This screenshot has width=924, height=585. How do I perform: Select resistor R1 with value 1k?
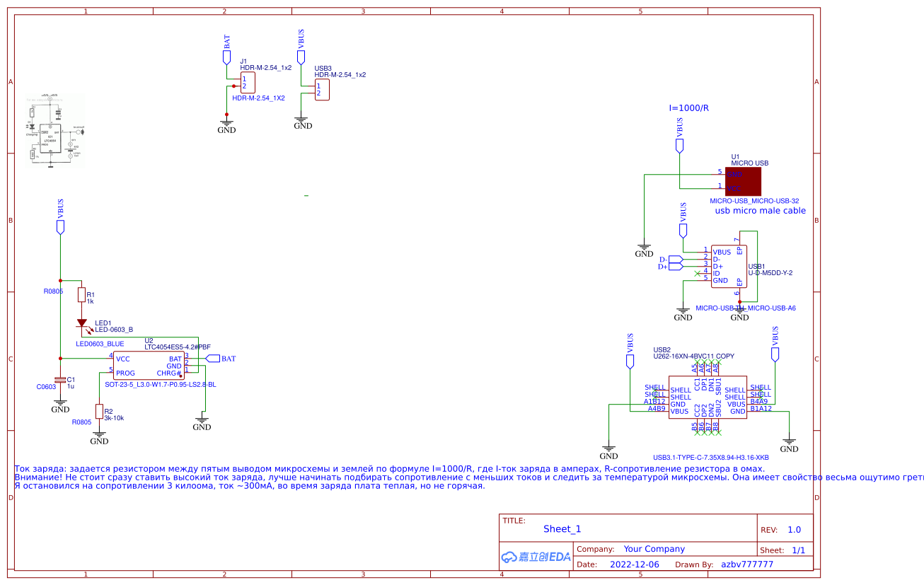click(x=81, y=294)
